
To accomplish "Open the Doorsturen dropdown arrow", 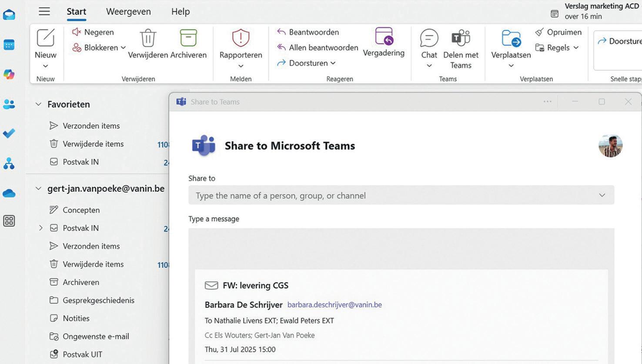I will tap(333, 63).
